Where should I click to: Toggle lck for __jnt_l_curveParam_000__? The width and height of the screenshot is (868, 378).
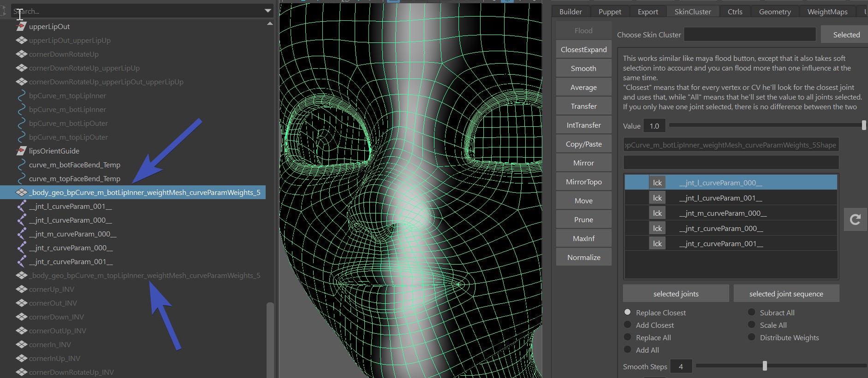point(657,183)
